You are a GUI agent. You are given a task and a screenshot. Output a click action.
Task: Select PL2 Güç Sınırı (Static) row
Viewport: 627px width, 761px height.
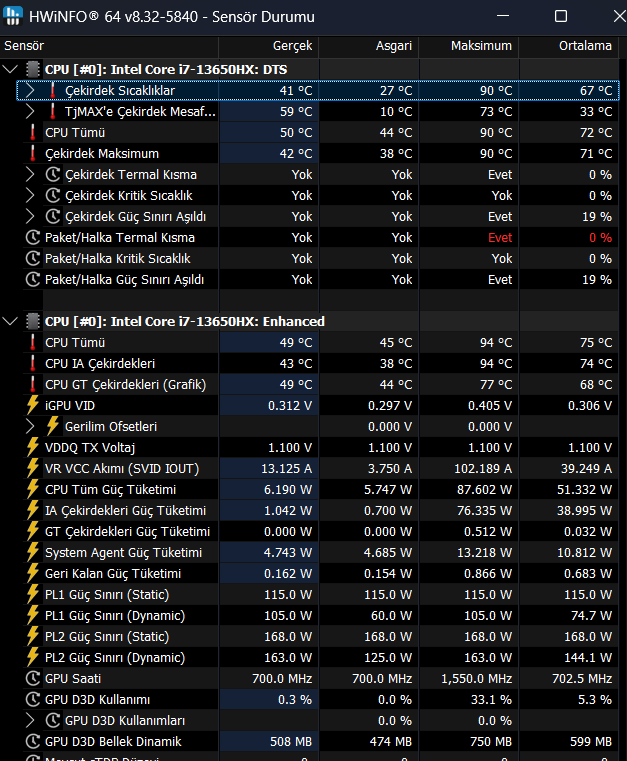(320, 636)
